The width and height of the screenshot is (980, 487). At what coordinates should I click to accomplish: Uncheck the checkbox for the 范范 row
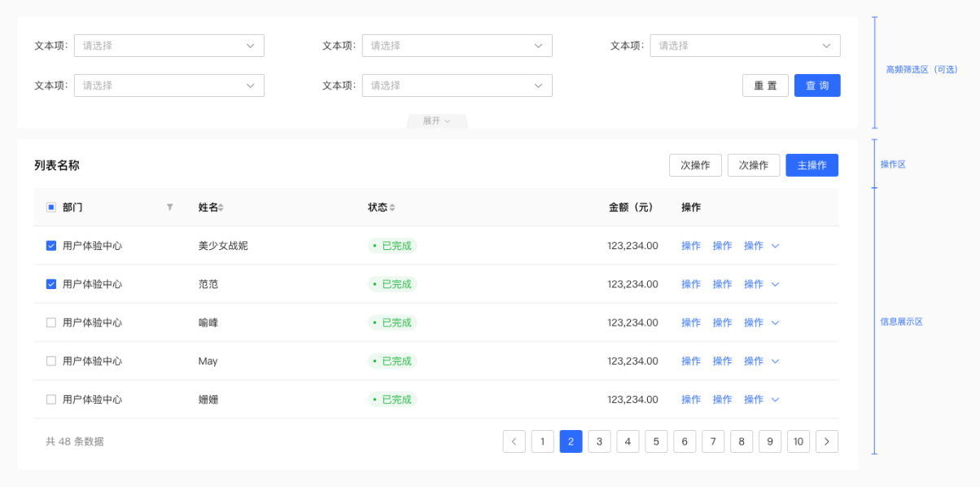tap(51, 284)
